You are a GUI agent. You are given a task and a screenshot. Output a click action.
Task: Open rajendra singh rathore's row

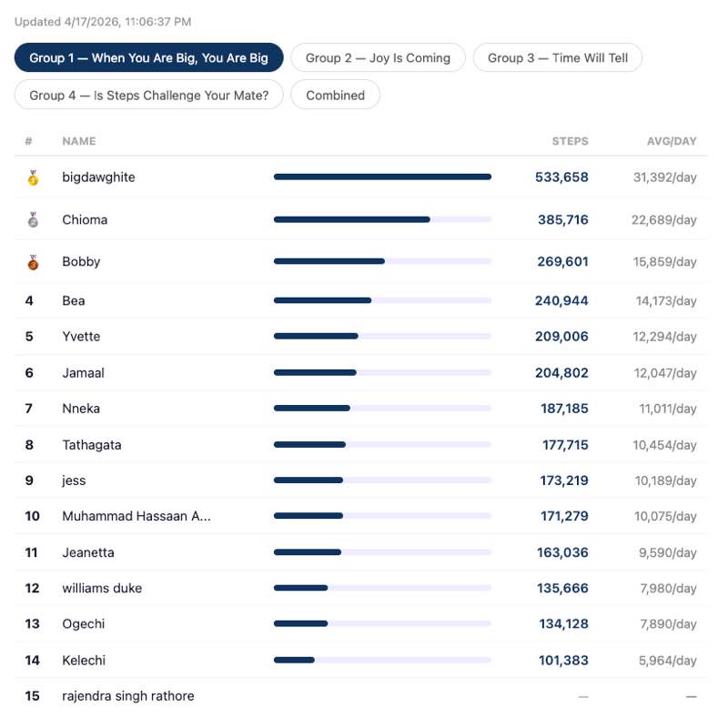click(x=128, y=696)
